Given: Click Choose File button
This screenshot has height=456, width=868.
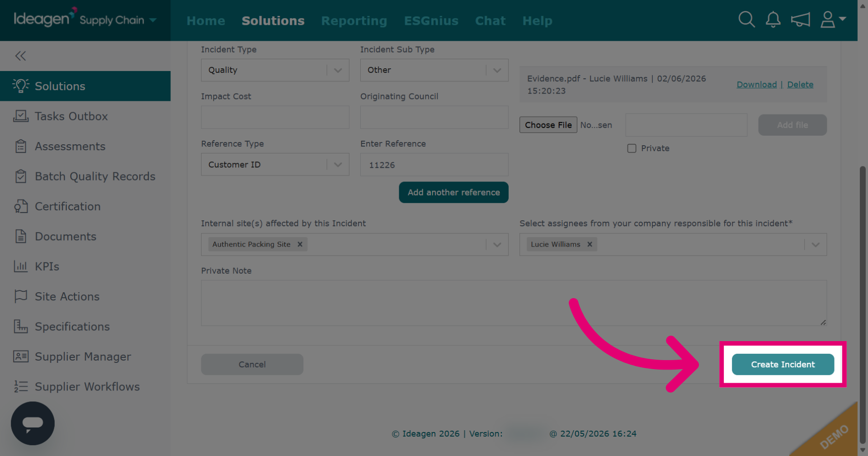Looking at the screenshot, I should coord(548,125).
